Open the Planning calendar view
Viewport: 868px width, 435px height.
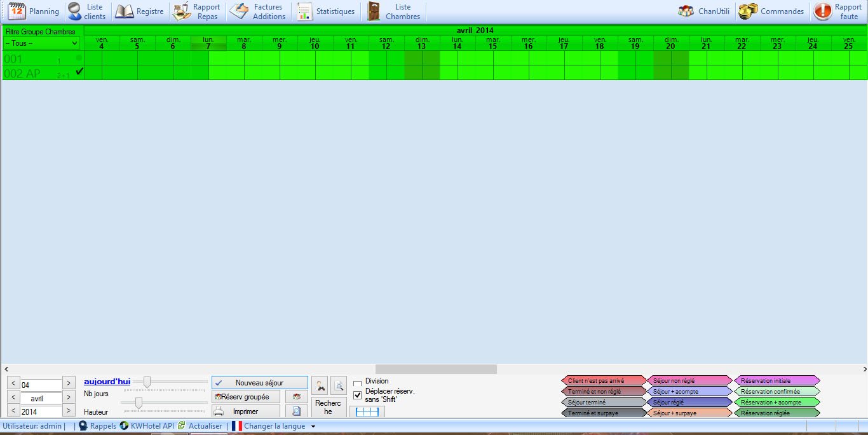click(33, 11)
